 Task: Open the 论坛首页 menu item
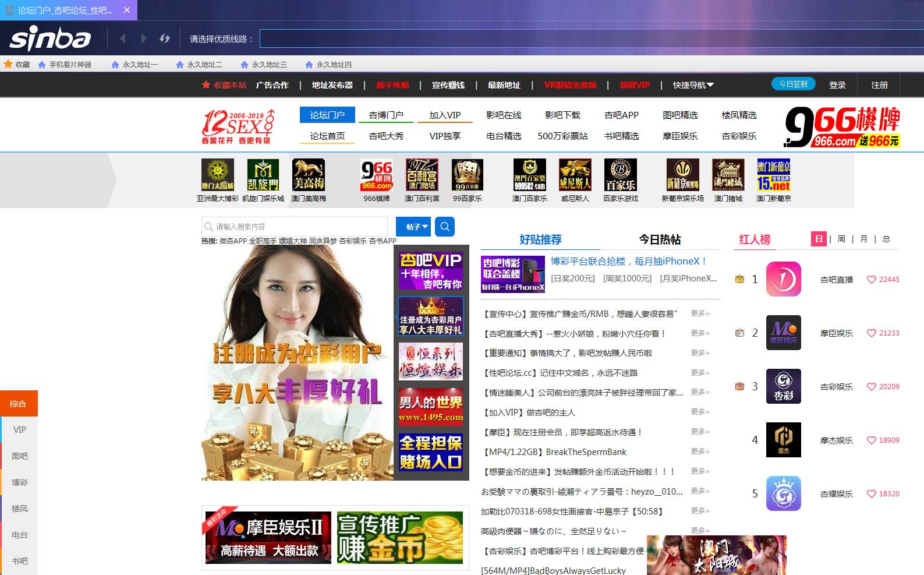click(x=327, y=136)
